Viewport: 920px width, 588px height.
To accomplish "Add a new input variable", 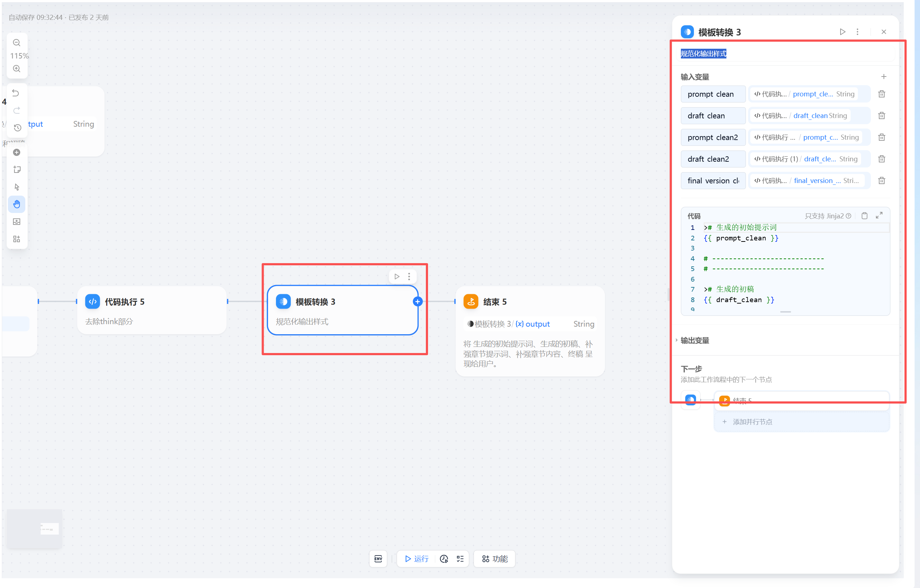I will [883, 77].
